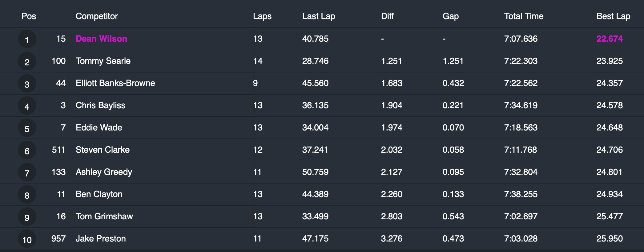The image size is (644, 252).
Task: Click the highlighted best lap 22.674
Action: coord(610,39)
